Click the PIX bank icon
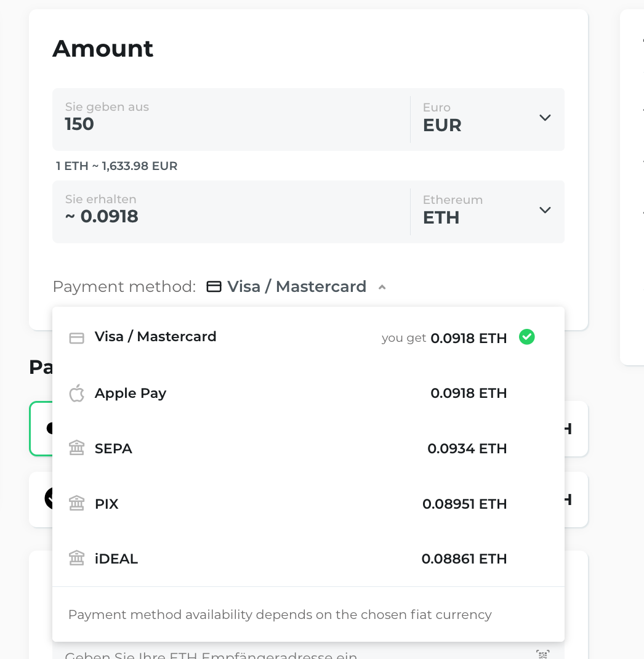 click(76, 504)
